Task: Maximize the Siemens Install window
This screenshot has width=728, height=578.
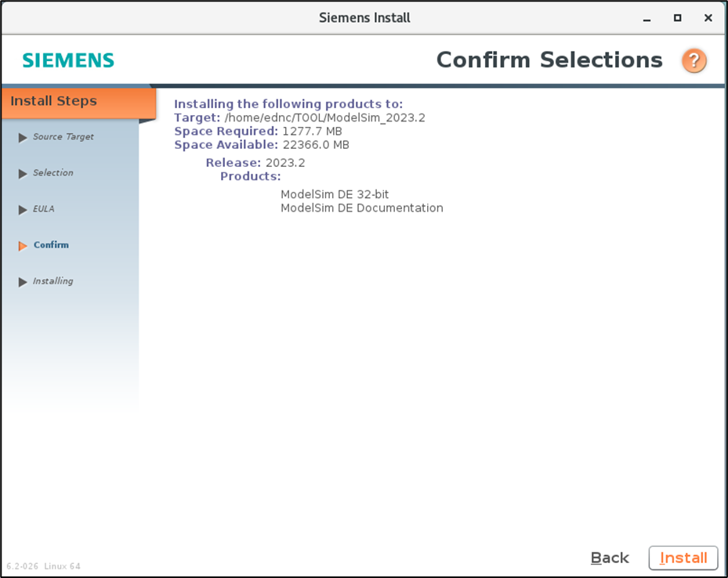Action: click(x=677, y=18)
